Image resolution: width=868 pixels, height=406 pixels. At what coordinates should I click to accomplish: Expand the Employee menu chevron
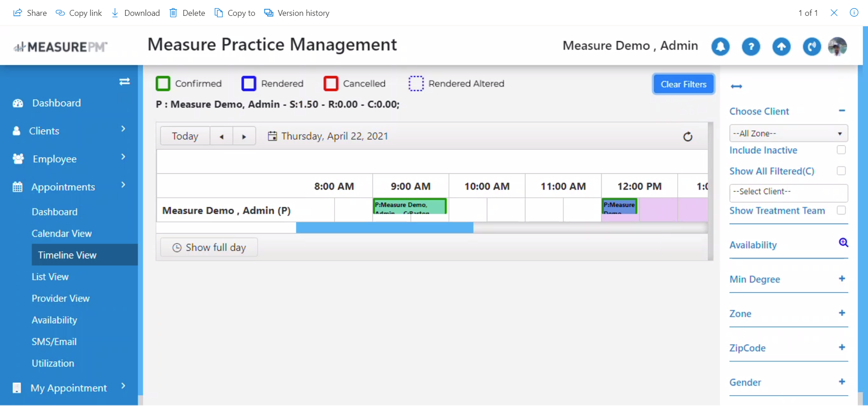(x=123, y=157)
